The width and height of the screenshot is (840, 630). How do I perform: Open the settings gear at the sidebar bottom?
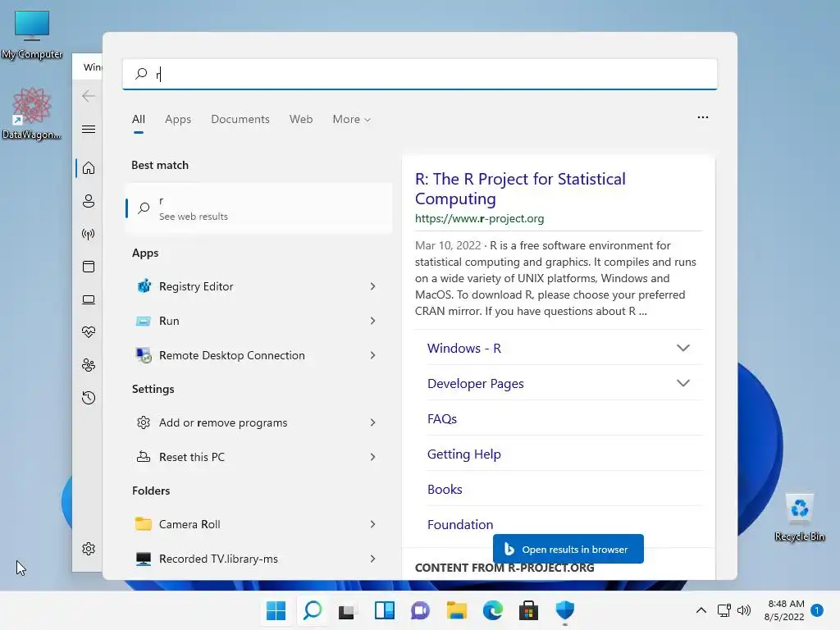[x=89, y=549]
